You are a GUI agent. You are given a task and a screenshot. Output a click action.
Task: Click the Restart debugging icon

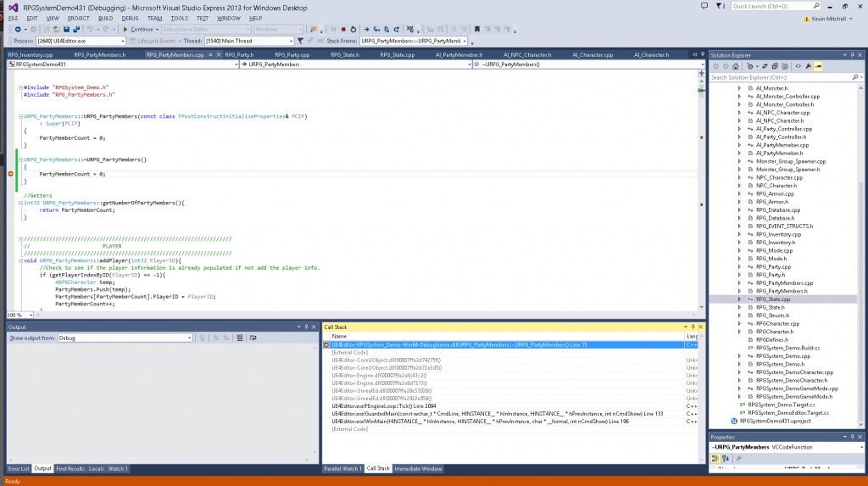coord(353,29)
